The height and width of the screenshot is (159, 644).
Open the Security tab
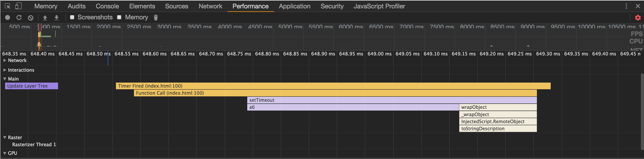[x=332, y=6]
